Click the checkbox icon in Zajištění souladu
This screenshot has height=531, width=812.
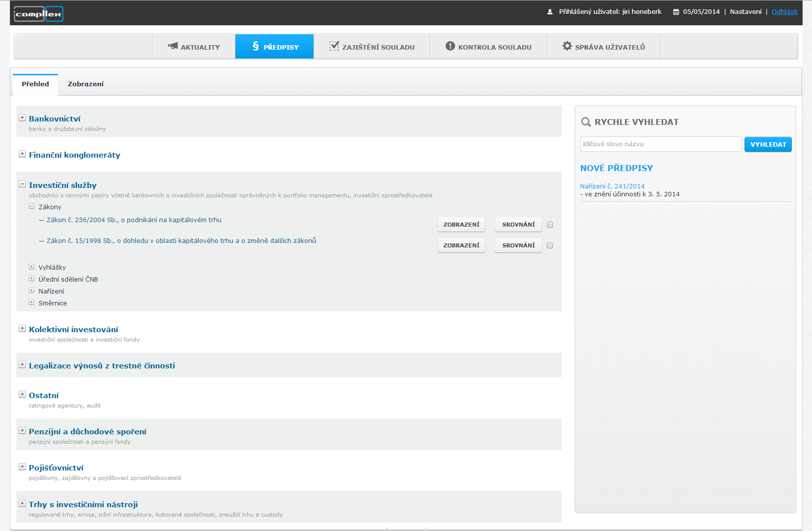pos(334,46)
